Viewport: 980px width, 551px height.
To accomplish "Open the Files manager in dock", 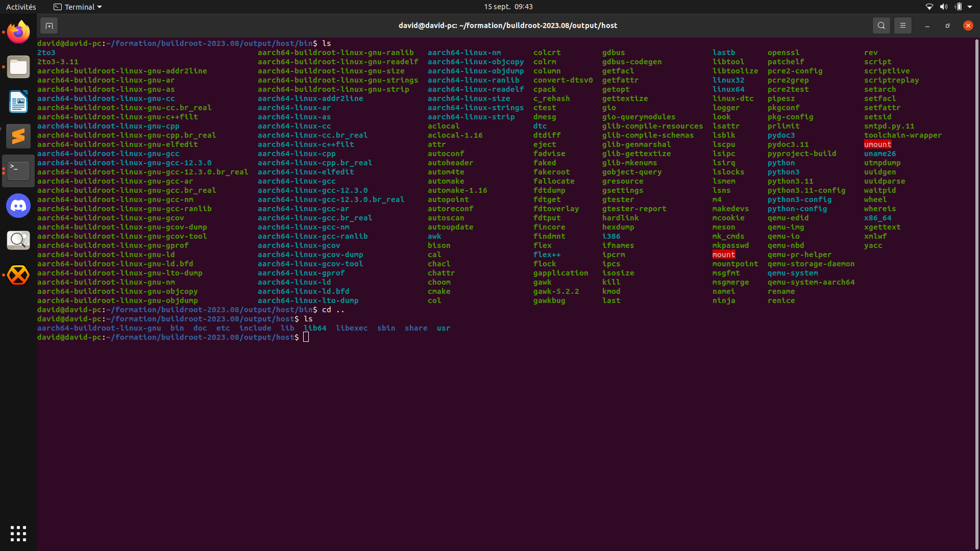I will click(x=18, y=67).
